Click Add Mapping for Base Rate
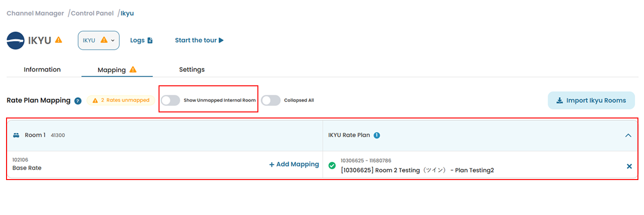The height and width of the screenshot is (215, 644). (x=294, y=164)
